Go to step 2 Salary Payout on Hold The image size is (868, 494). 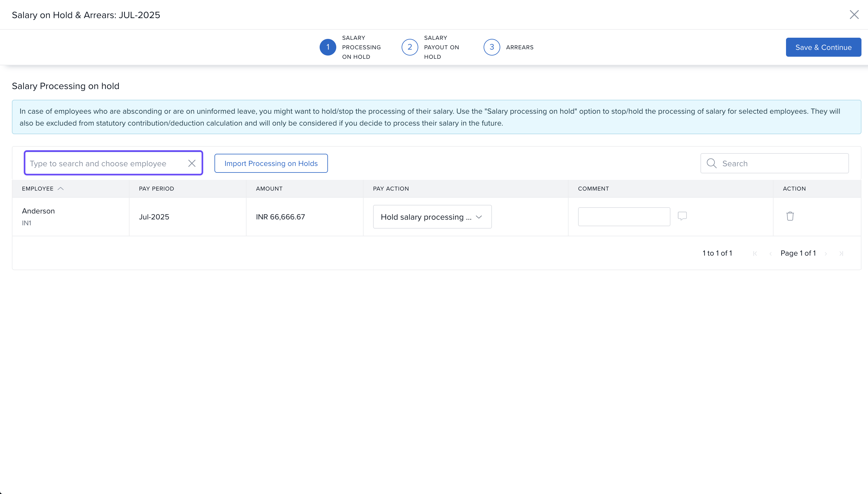(410, 47)
